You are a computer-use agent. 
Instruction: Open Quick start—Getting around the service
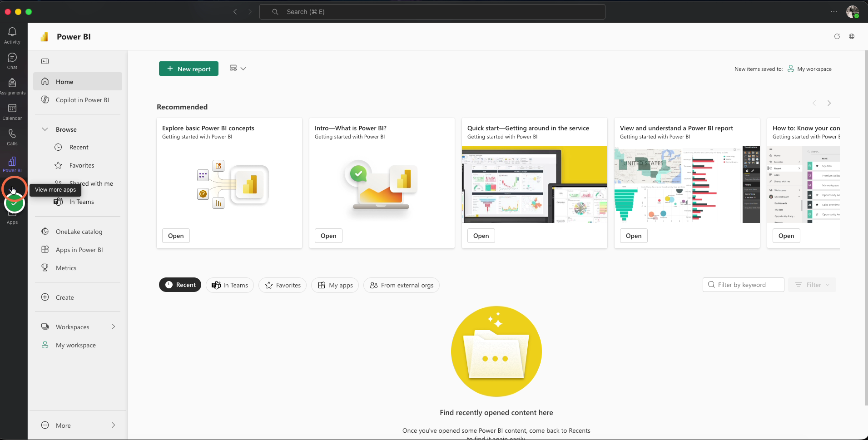481,236
